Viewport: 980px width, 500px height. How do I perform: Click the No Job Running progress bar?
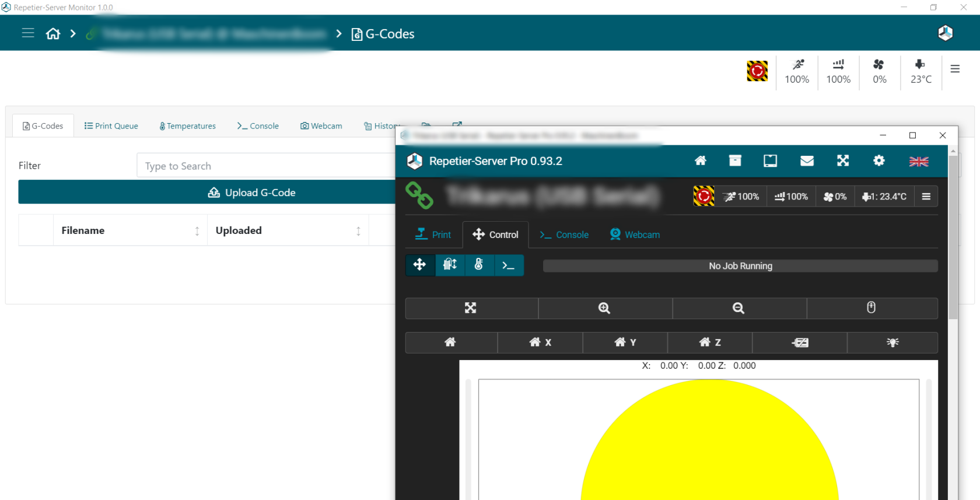[740, 266]
